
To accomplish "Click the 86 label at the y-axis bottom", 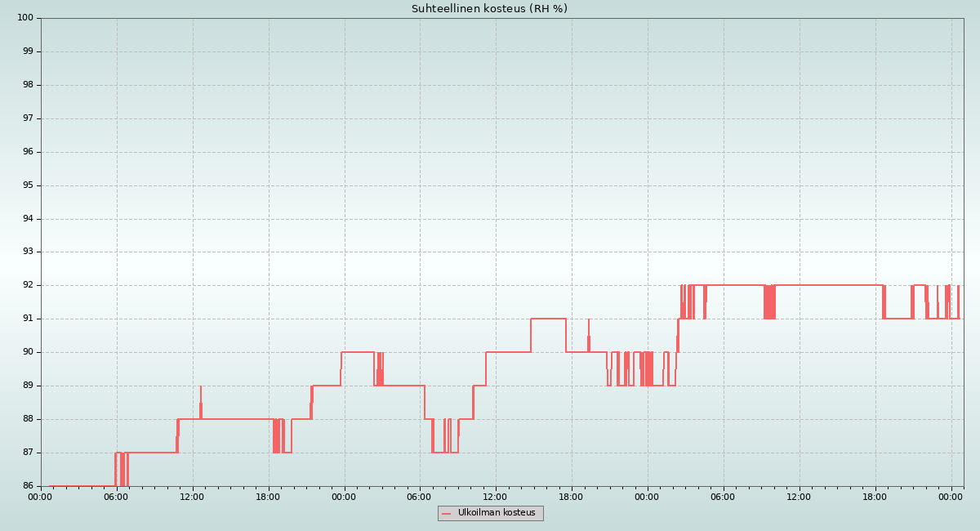I will (x=27, y=486).
